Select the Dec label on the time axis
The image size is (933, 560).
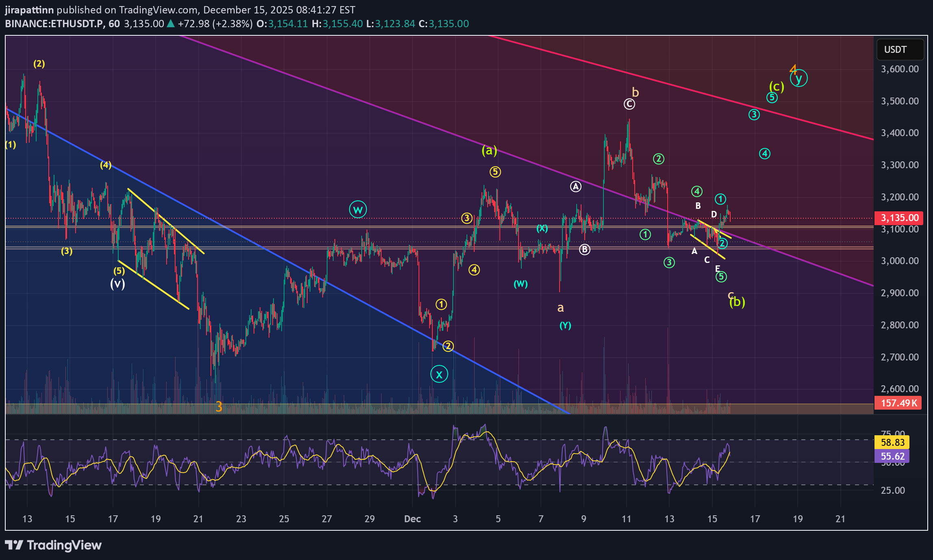coord(413,519)
